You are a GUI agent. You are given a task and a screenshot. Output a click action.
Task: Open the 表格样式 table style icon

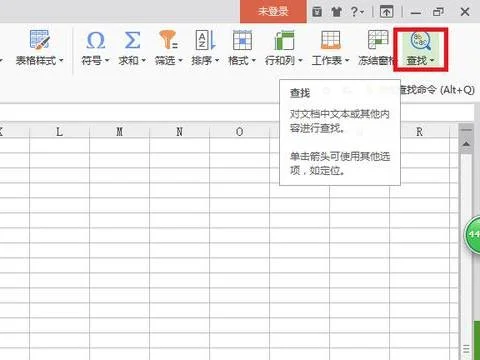[x=39, y=40]
